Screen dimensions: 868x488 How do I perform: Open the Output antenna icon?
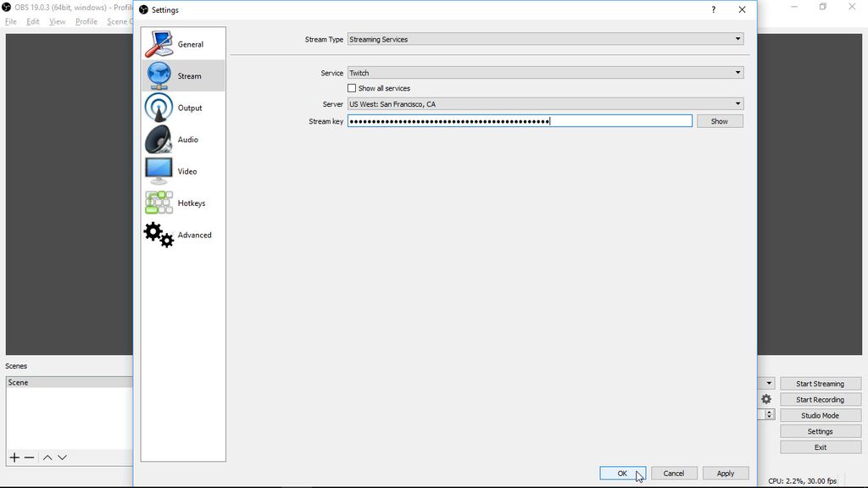pyautogui.click(x=159, y=108)
